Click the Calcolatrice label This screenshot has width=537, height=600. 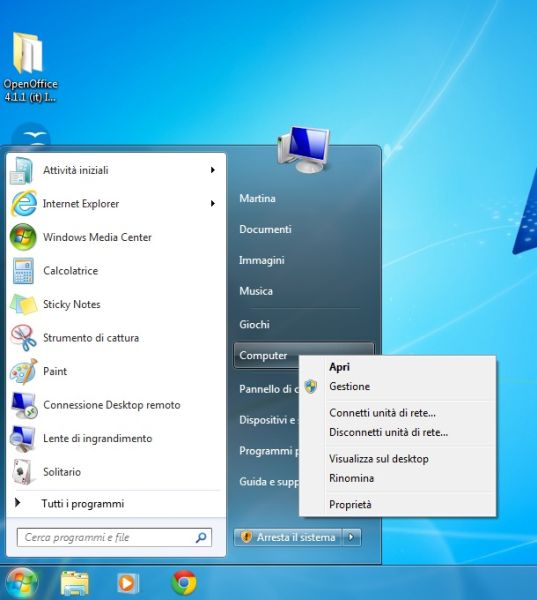coord(70,271)
